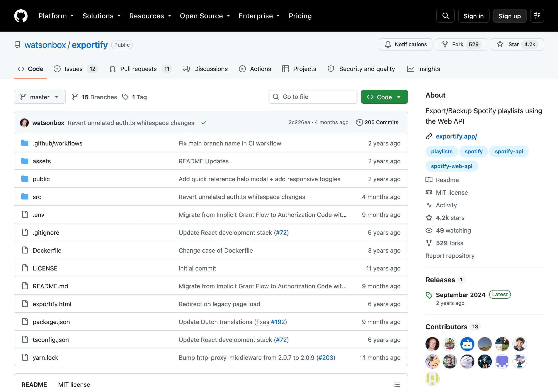Open the search magnifier in header
558x392 pixels.
point(445,16)
